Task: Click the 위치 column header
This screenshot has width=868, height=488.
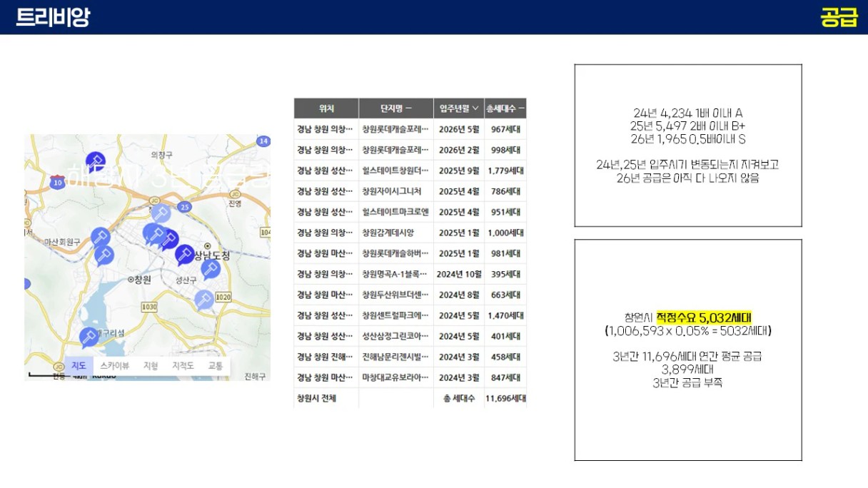Action: pos(326,108)
